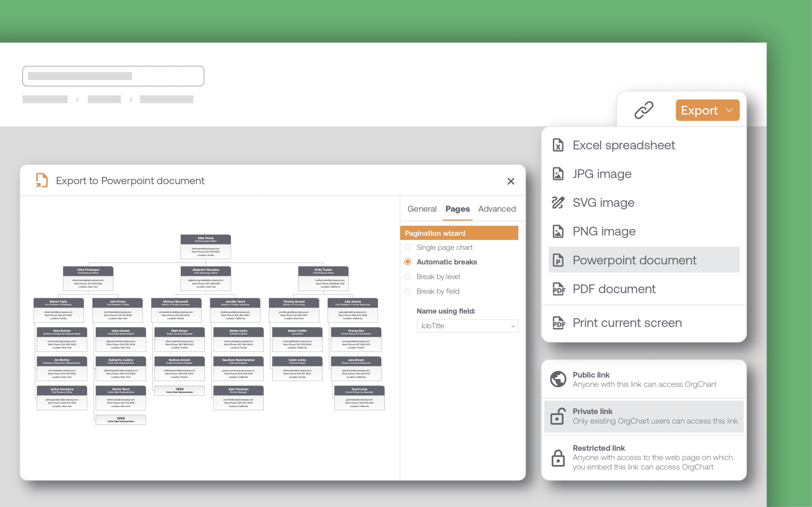812x507 pixels.
Task: Select the Print current screen option
Action: [626, 323]
